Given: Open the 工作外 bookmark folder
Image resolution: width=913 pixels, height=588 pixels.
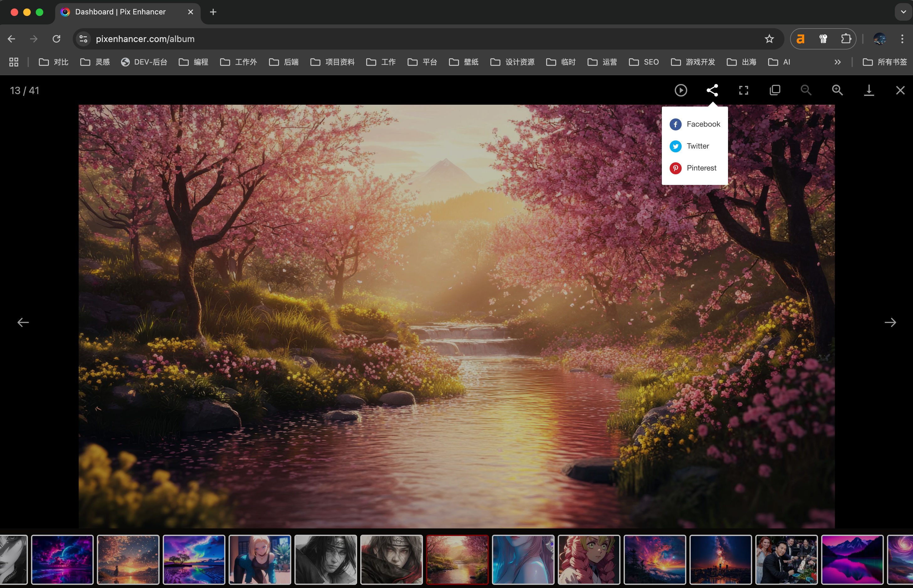Looking at the screenshot, I should pos(239,62).
